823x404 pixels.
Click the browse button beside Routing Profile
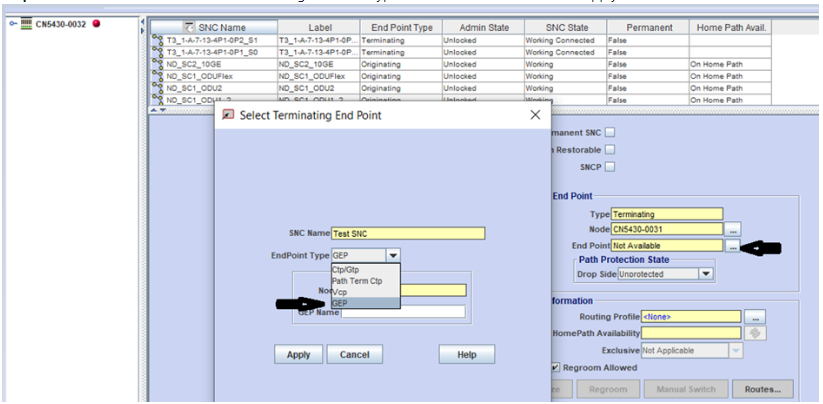tap(755, 317)
